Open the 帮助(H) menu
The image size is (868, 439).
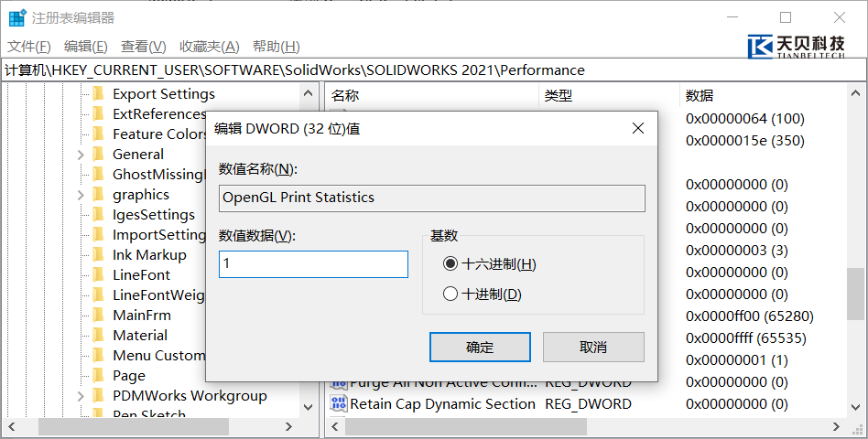click(277, 47)
